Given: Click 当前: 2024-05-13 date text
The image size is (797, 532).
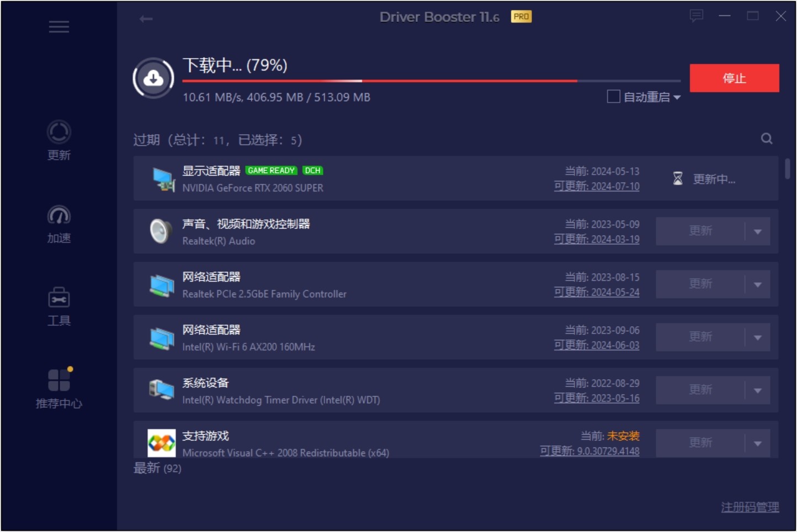Looking at the screenshot, I should [602, 172].
